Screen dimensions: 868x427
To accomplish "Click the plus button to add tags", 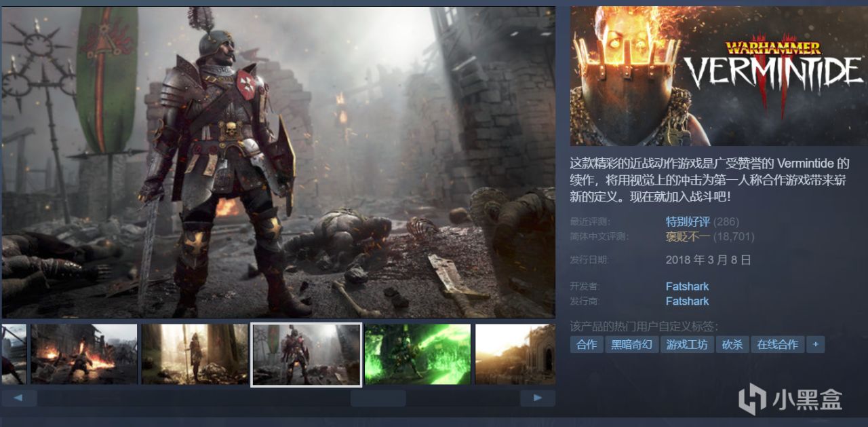I will click(816, 345).
